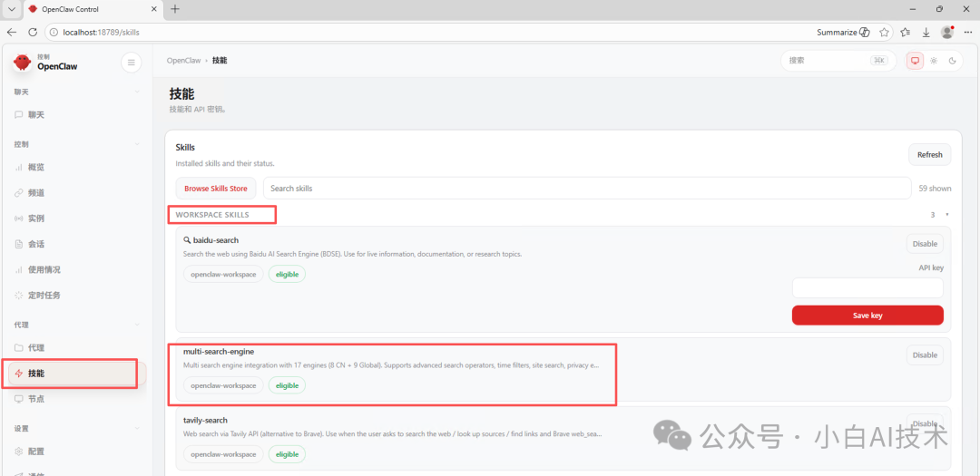Viewport: 980px width, 476px height.
Task: Open the browser three-dot menu
Action: 968,32
